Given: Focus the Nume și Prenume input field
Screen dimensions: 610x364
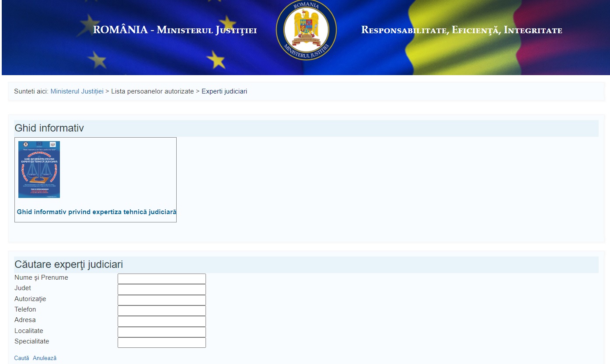Looking at the screenshot, I should pos(162,279).
